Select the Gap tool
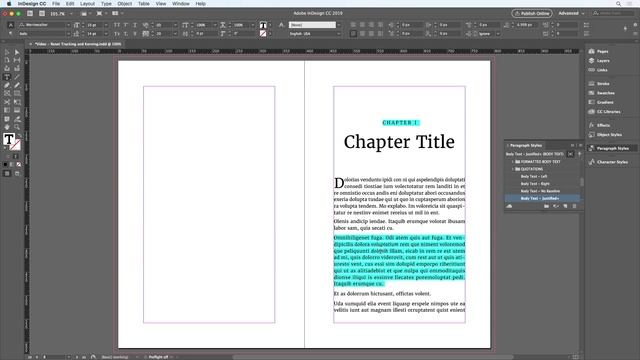This screenshot has height=360, width=640. coord(17,60)
